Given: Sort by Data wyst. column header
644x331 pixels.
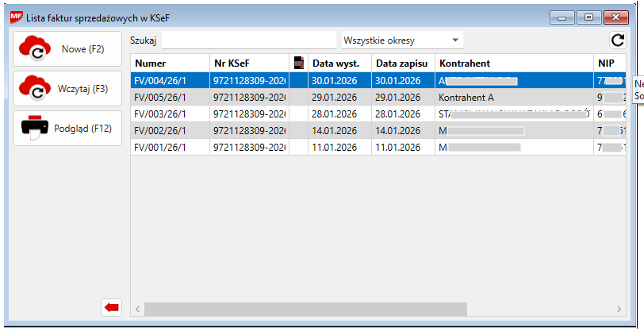Looking at the screenshot, I should point(339,64).
